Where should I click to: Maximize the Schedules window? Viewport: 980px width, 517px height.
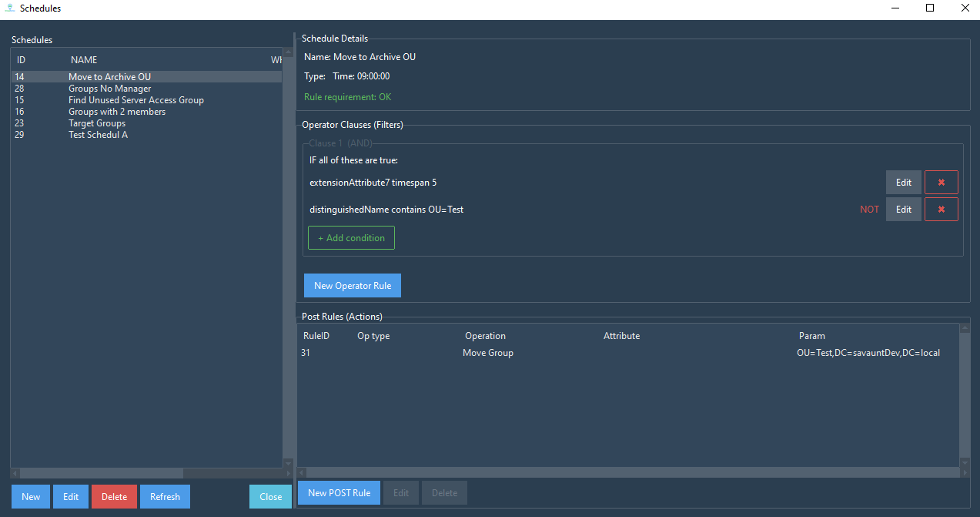[929, 8]
